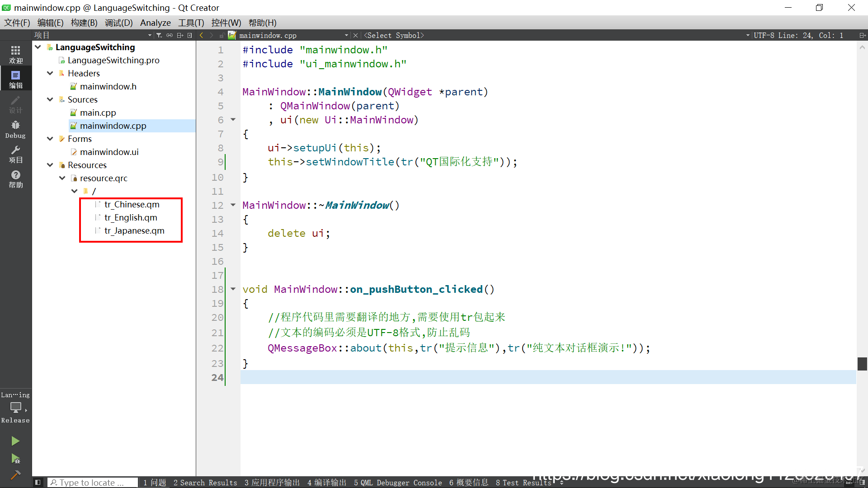Toggle synchronize with editor link icon
868x488 pixels.
[x=170, y=35]
